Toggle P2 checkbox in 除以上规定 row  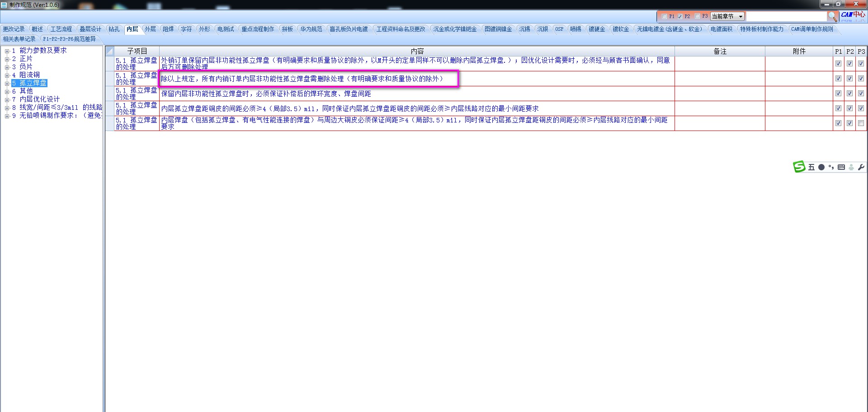(x=850, y=79)
